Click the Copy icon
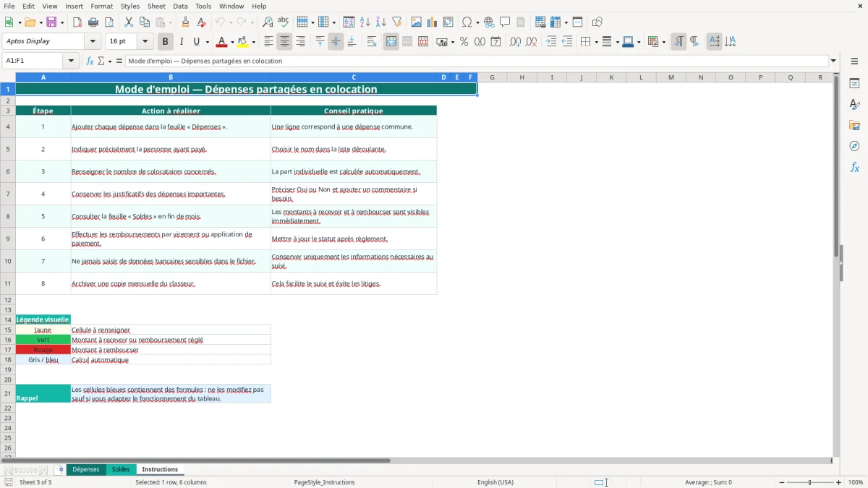 click(144, 22)
